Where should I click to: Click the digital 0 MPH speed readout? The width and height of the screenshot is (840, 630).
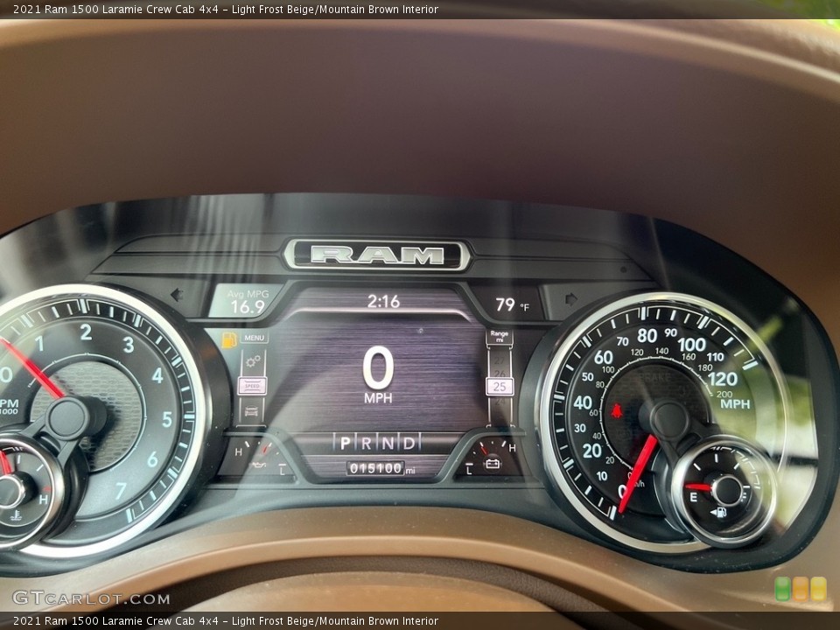click(x=378, y=375)
